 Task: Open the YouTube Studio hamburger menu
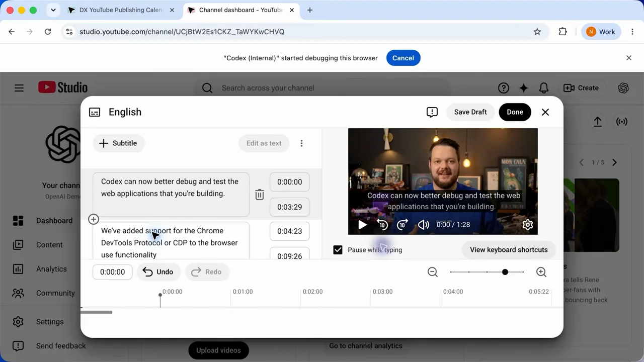point(19,88)
